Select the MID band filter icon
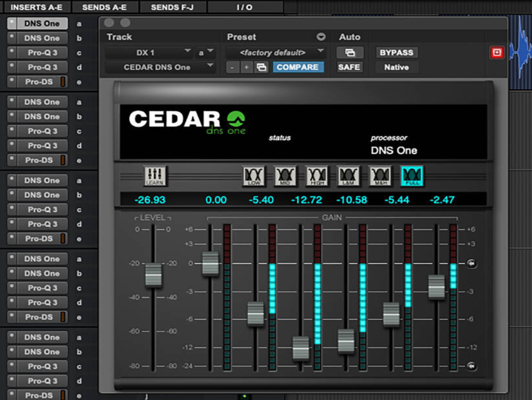Image resolution: width=532 pixels, height=400 pixels. [285, 176]
